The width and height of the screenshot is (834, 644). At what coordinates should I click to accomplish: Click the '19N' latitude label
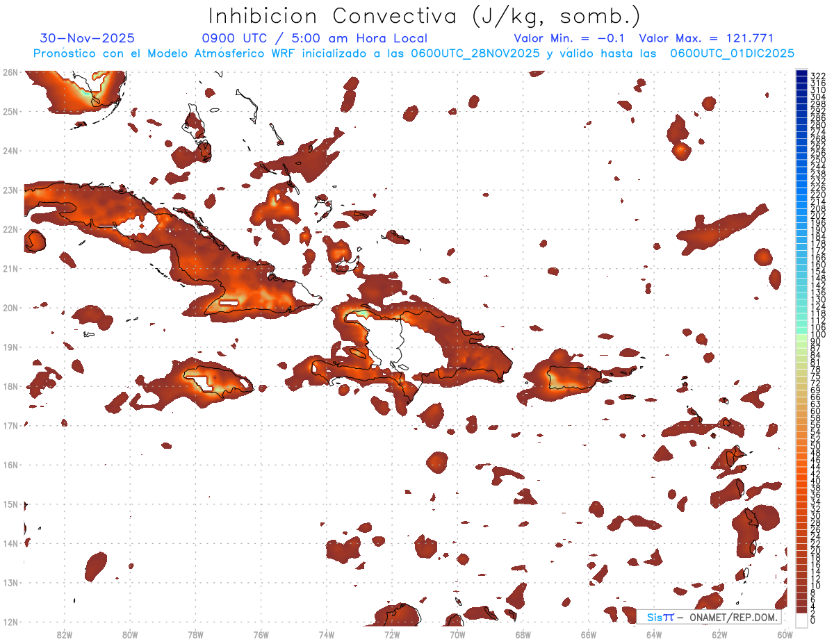coord(10,347)
